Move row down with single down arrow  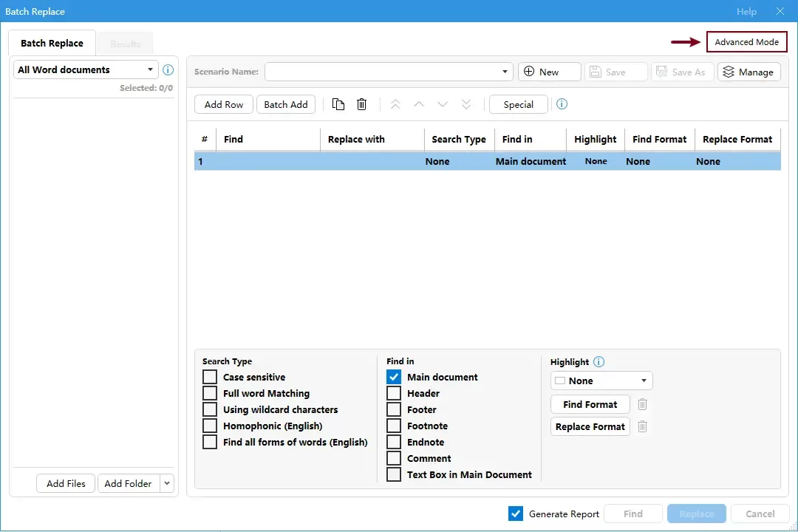point(443,104)
